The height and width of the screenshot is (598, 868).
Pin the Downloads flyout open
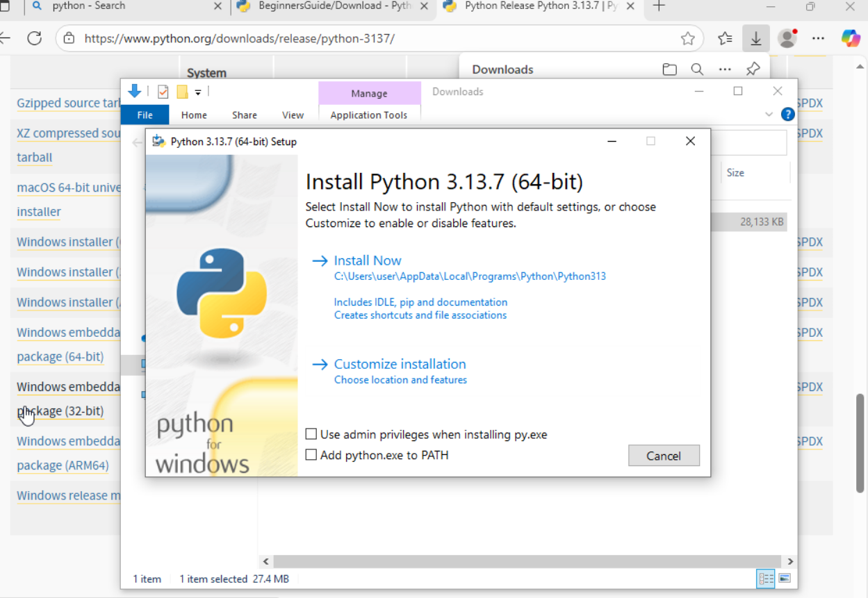(753, 69)
